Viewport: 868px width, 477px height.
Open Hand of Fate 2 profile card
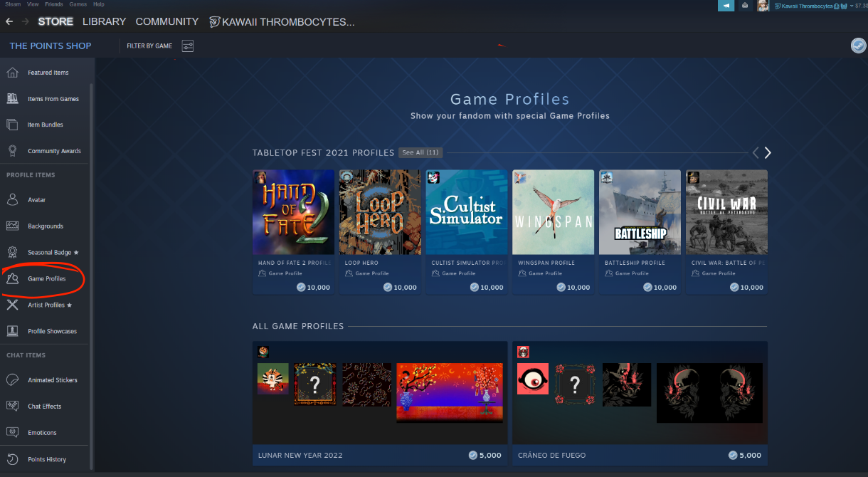pos(293,232)
